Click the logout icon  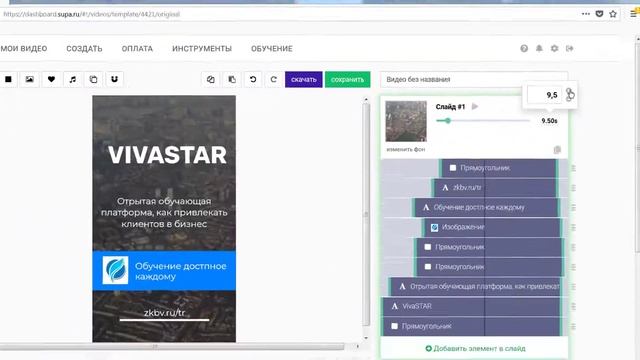[x=569, y=49]
